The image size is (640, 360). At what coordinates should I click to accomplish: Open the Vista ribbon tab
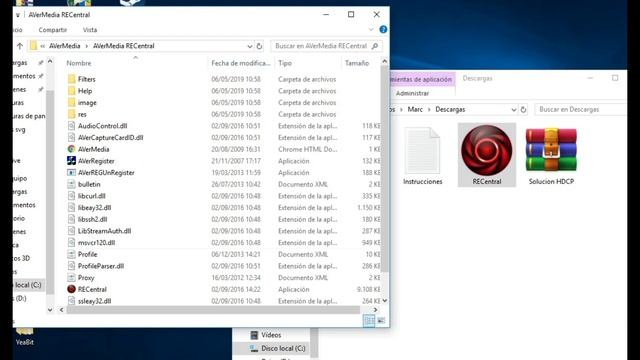(90, 30)
